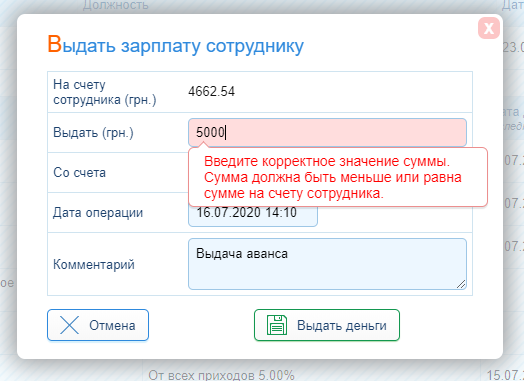The width and height of the screenshot is (524, 381).
Task: Click the От всех приходов 5.00% text
Action: (221, 375)
